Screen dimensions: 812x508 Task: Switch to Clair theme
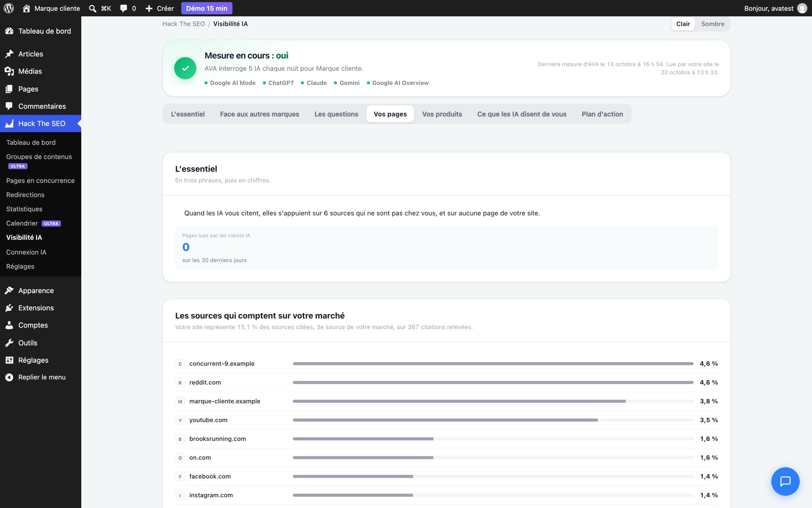[683, 24]
